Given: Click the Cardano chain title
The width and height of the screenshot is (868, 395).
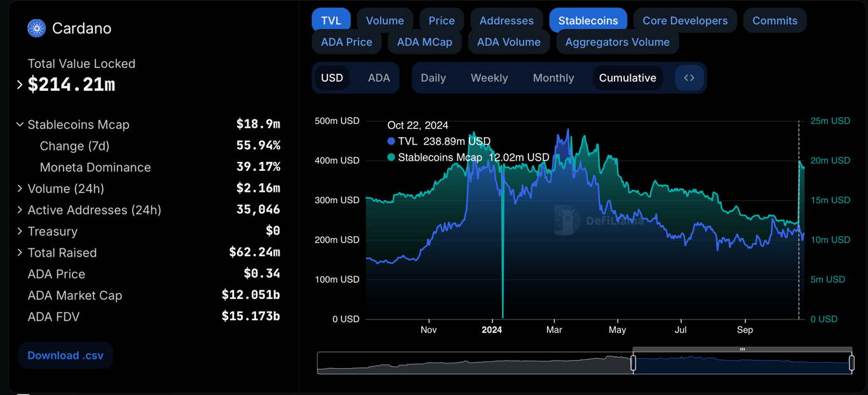Looking at the screenshot, I should click(81, 28).
